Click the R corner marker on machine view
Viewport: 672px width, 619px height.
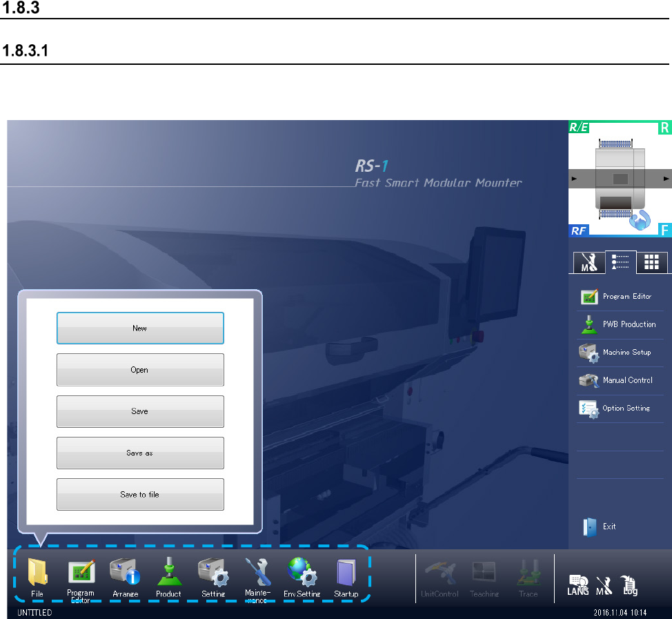664,127
